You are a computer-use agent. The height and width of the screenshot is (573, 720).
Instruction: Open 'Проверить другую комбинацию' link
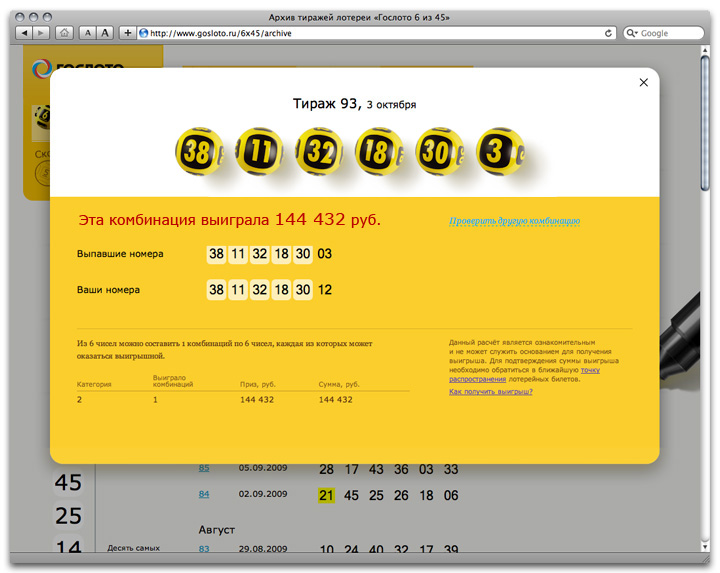pyautogui.click(x=514, y=221)
